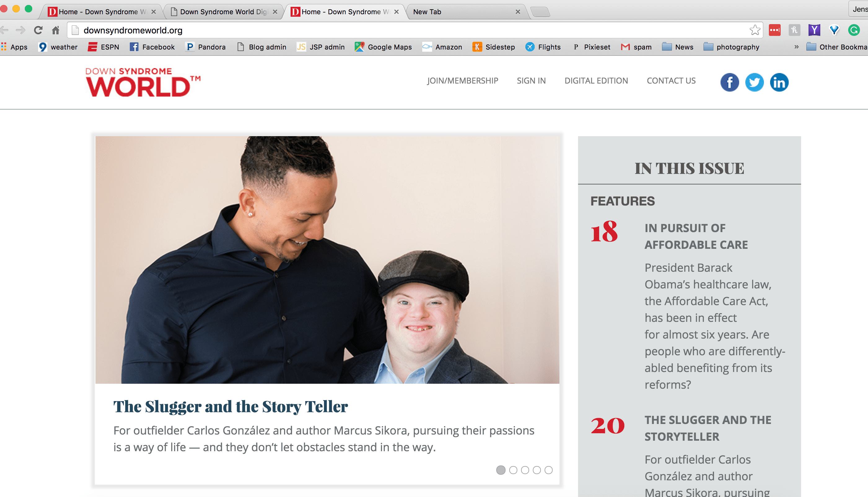
Task: Select the fifth carousel slide dot
Action: coord(548,470)
